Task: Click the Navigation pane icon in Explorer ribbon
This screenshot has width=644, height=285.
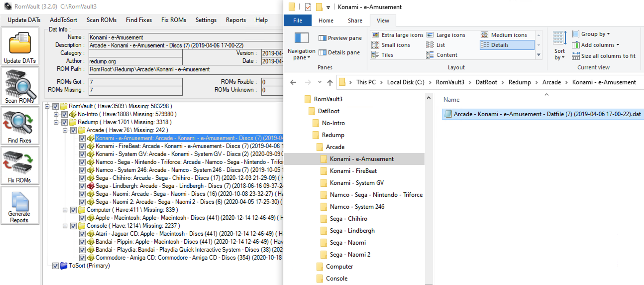Action: (301, 38)
